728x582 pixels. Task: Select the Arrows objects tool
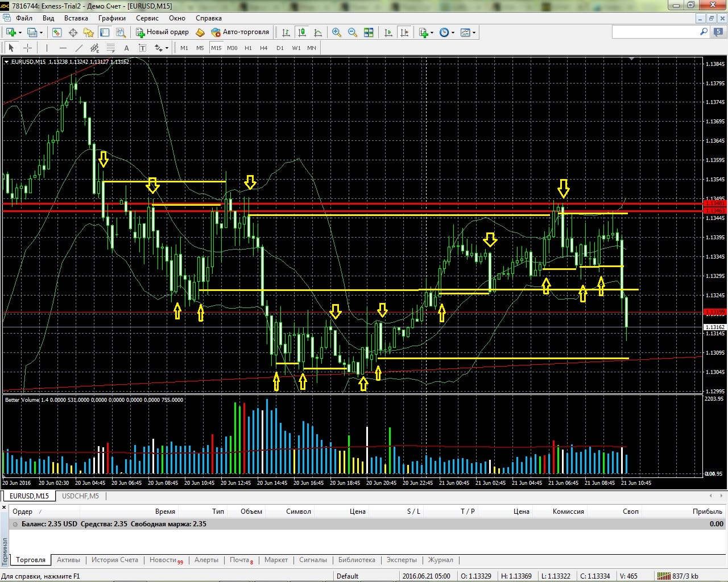[x=158, y=48]
